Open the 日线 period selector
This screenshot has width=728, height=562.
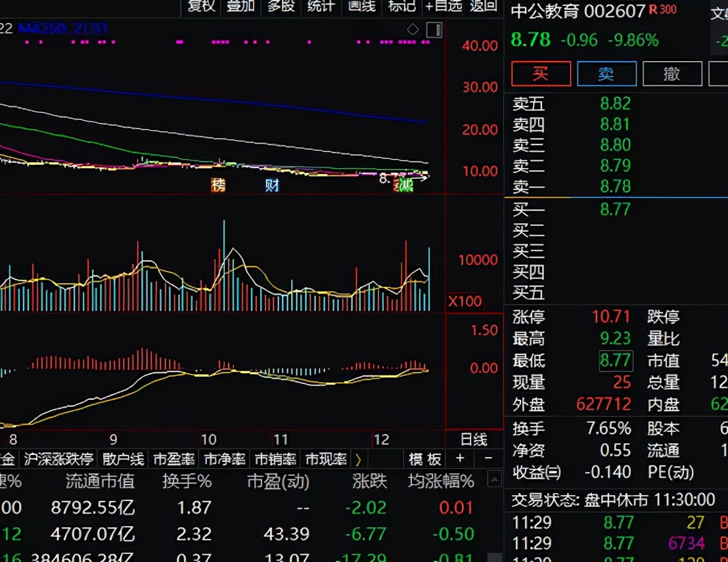tap(472, 439)
